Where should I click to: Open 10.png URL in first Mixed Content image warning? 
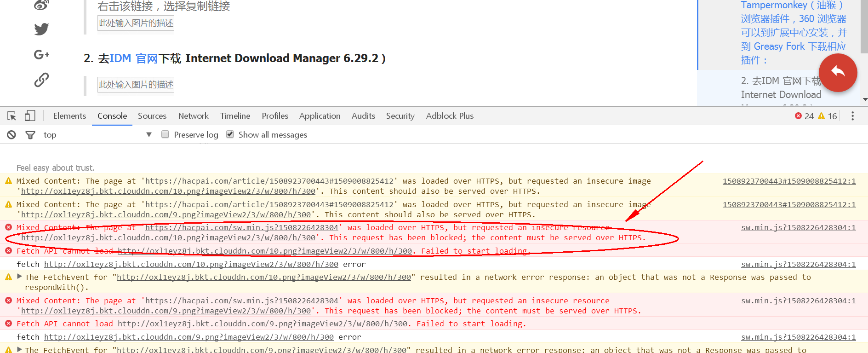[168, 191]
